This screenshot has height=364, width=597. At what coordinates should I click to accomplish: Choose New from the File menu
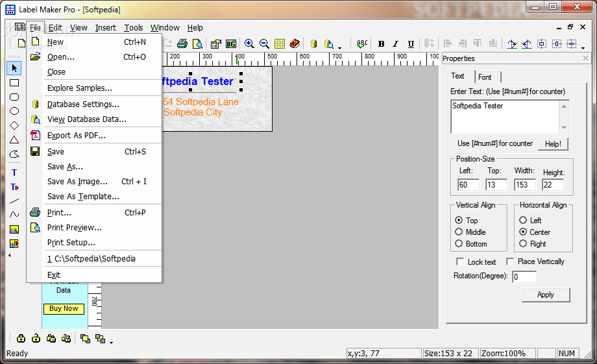point(95,42)
